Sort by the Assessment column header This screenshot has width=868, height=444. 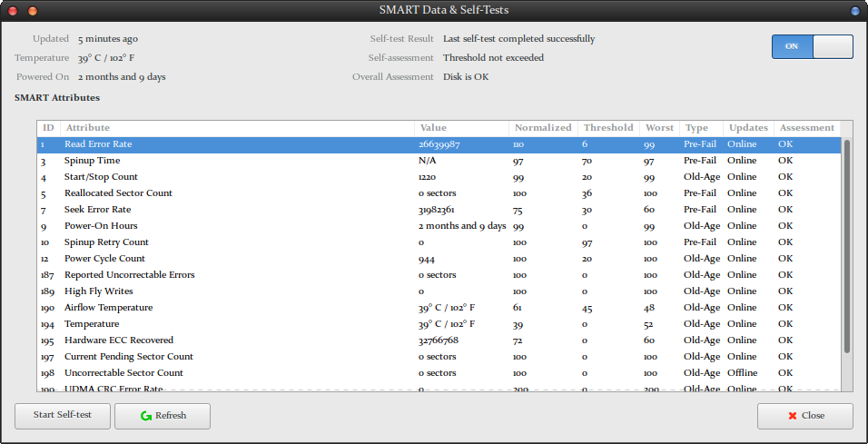807,128
